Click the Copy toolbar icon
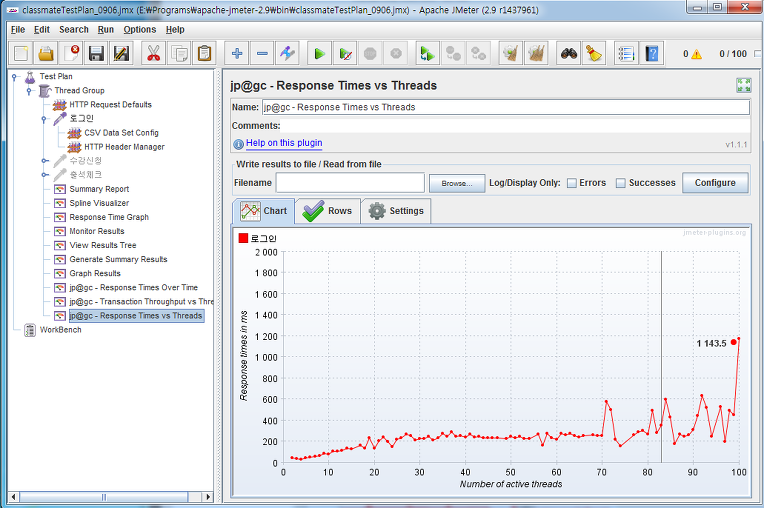Screen dimensions: 764x508 (179, 53)
